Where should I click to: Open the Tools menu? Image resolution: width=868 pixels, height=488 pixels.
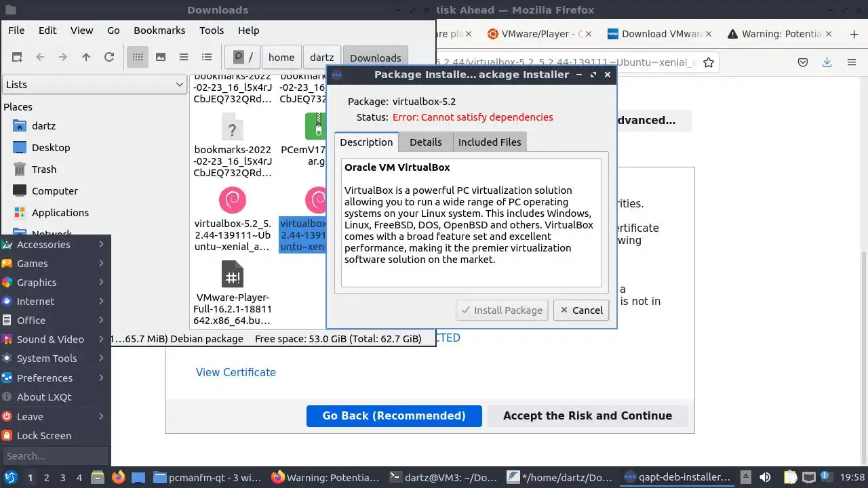pos(212,30)
